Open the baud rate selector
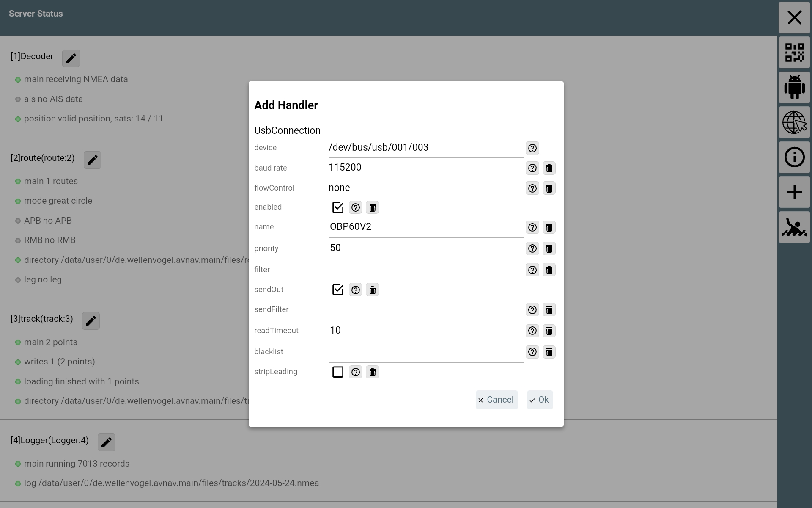 click(426, 168)
